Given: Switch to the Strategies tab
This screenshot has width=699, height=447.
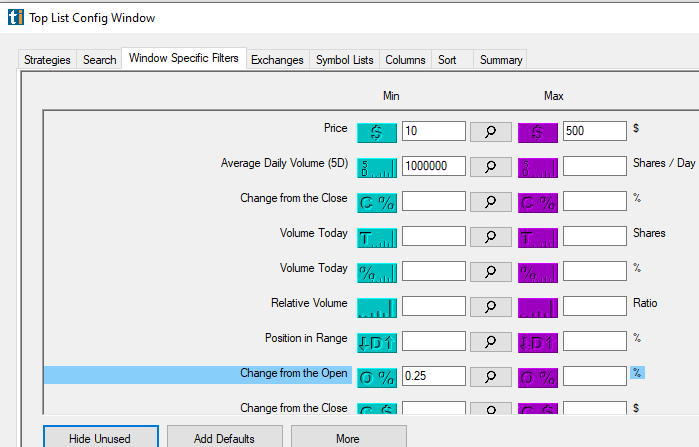Looking at the screenshot, I should (47, 60).
